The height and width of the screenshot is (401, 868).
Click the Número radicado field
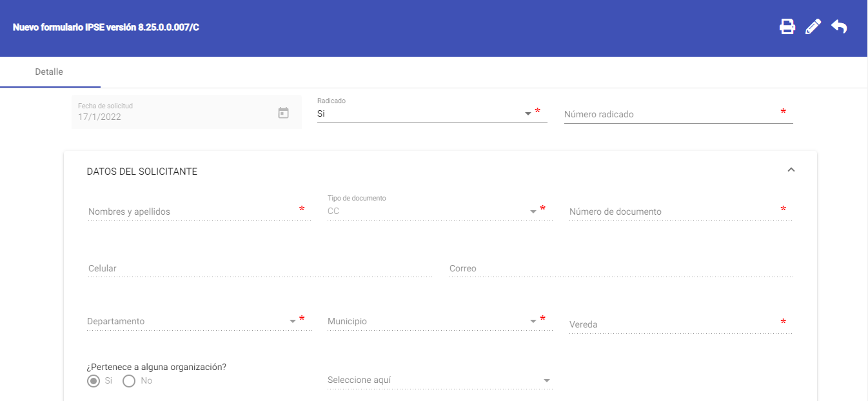pyautogui.click(x=671, y=114)
